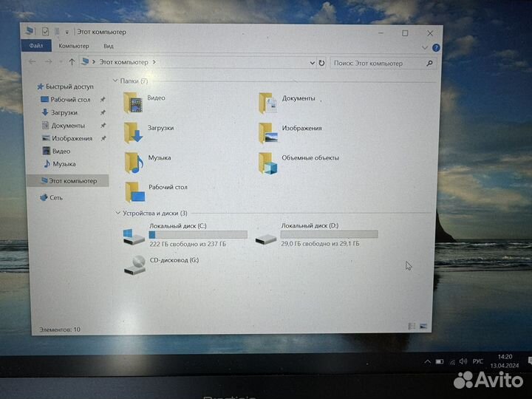Select Рабочий стол in navigation pane
This screenshot has height=399, width=532.
pyautogui.click(x=66, y=100)
